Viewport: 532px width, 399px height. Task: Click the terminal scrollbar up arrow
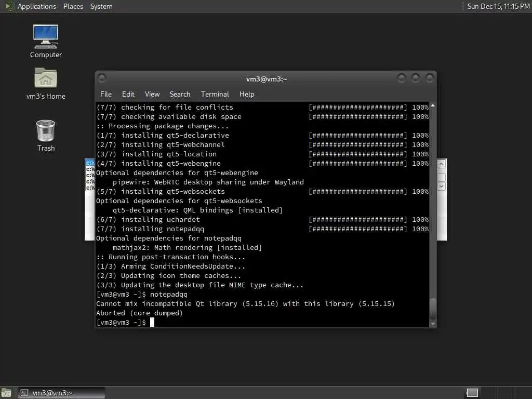point(433,106)
